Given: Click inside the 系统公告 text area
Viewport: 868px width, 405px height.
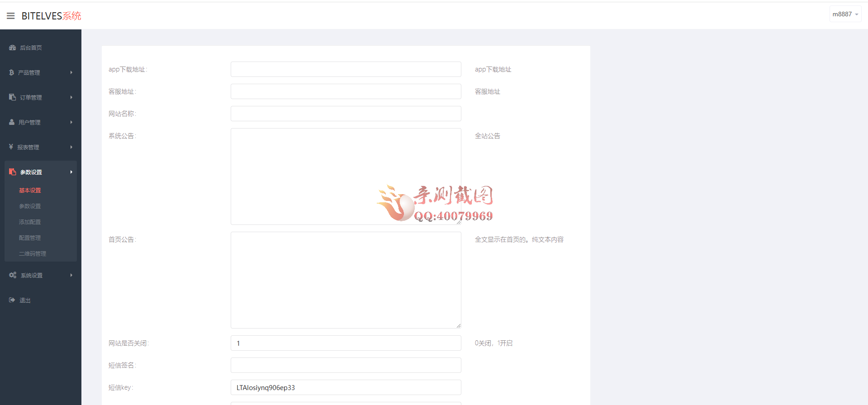Looking at the screenshot, I should point(346,176).
